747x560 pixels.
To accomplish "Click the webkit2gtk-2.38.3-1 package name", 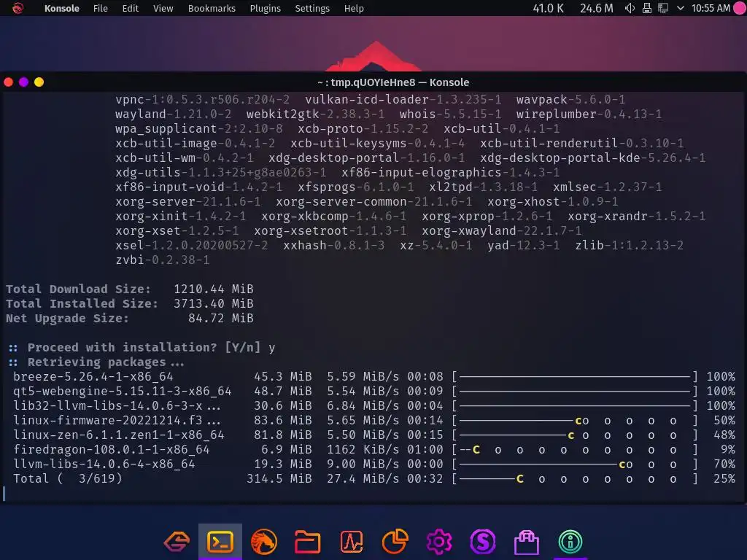I will (x=315, y=114).
